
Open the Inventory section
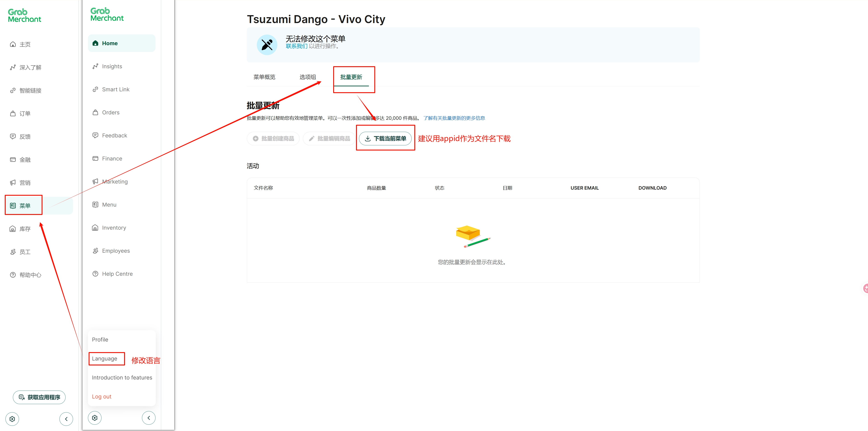(114, 228)
